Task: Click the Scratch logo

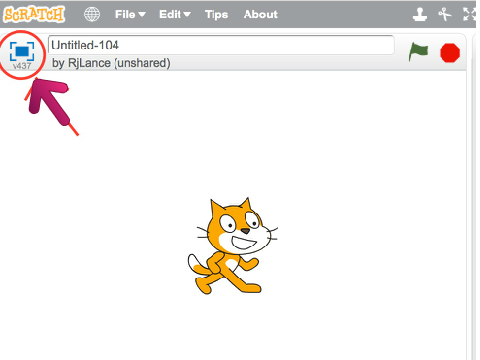Action: 34,14
